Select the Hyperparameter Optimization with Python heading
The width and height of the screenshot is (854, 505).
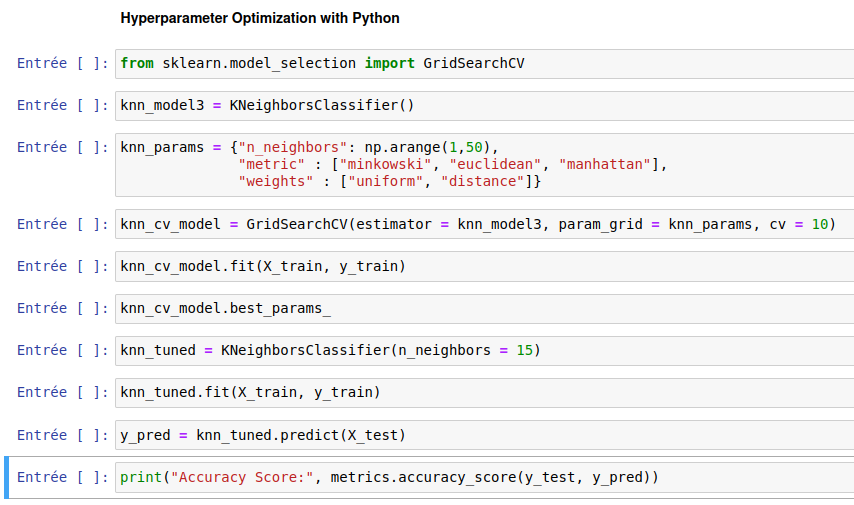click(x=259, y=18)
